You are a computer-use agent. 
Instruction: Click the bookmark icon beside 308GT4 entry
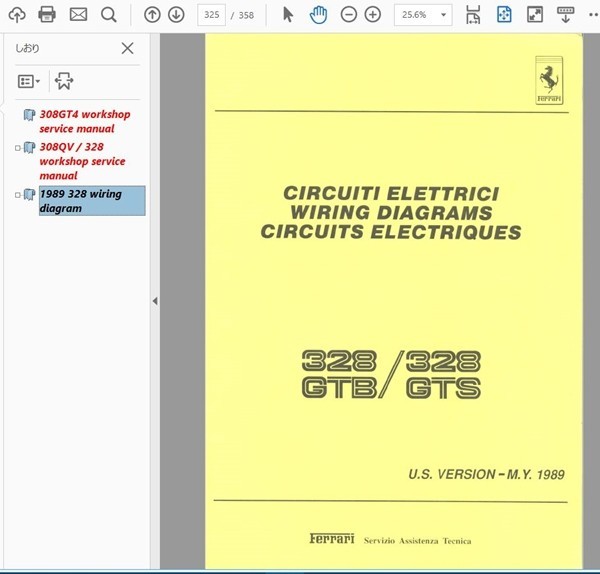(x=29, y=114)
